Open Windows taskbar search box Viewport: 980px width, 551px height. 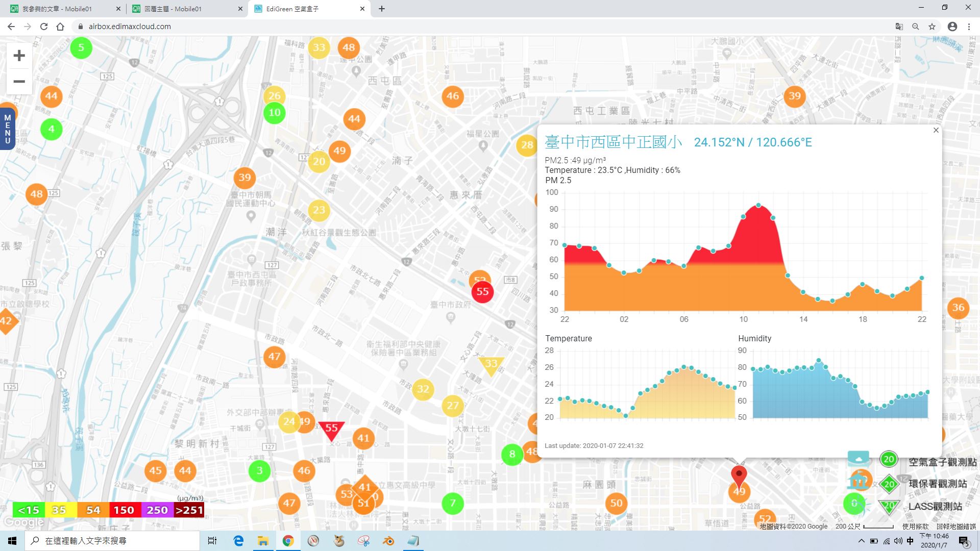click(112, 541)
